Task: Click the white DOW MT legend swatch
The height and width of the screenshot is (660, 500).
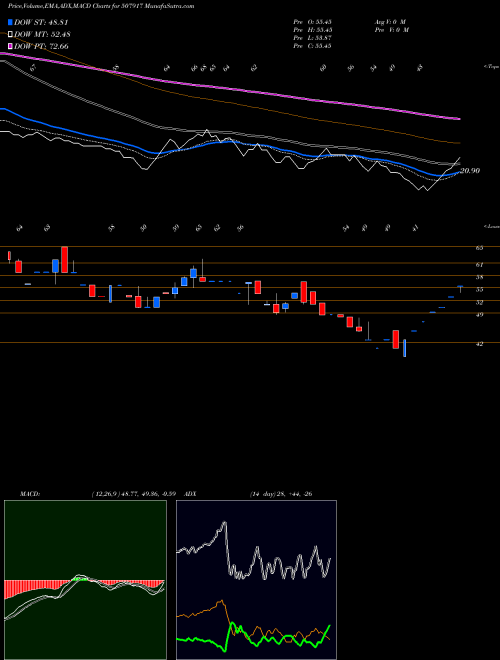Action: 10,34
